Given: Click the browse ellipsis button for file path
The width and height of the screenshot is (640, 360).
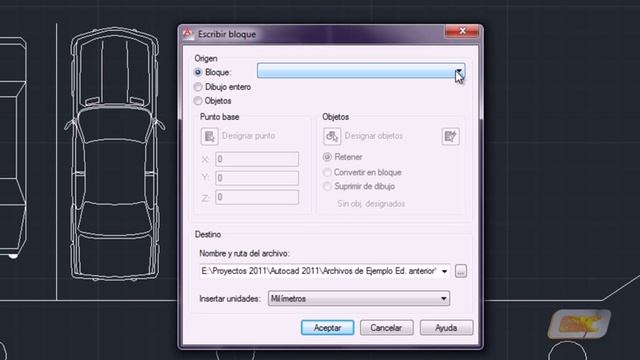Looking at the screenshot, I should click(x=461, y=271).
